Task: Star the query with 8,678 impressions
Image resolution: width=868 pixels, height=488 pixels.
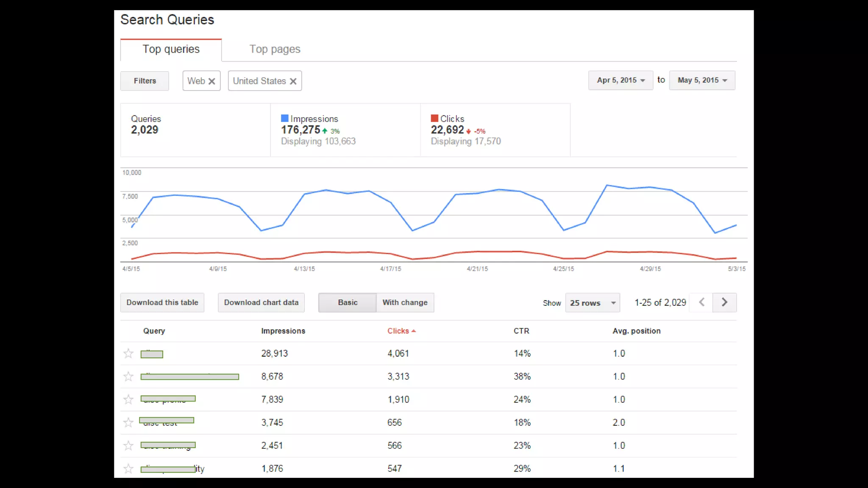Action: (x=128, y=377)
